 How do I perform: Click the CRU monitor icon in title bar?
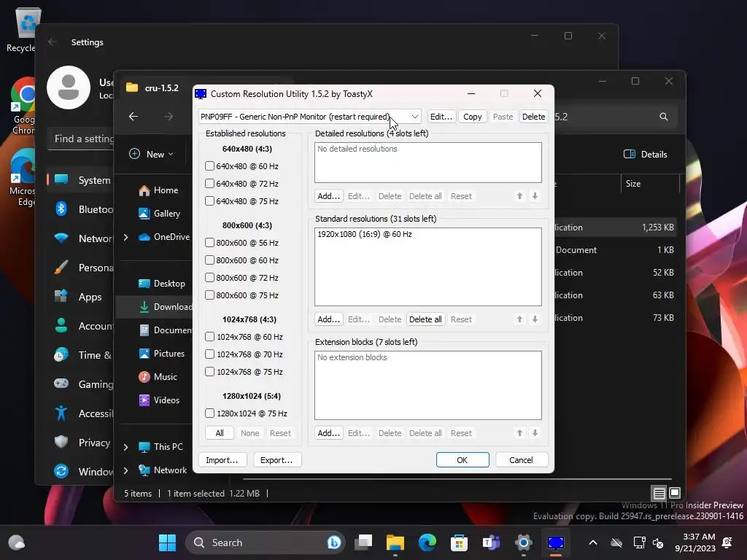tap(201, 94)
